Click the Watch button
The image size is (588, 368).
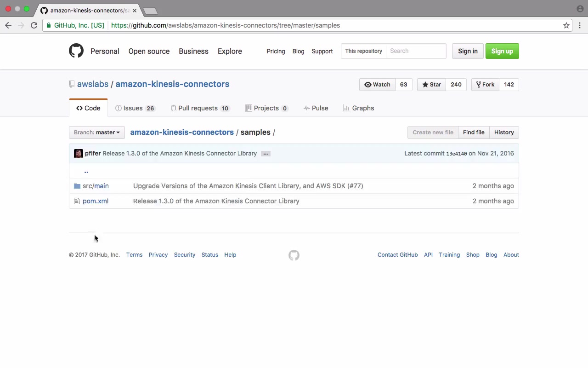coord(377,85)
